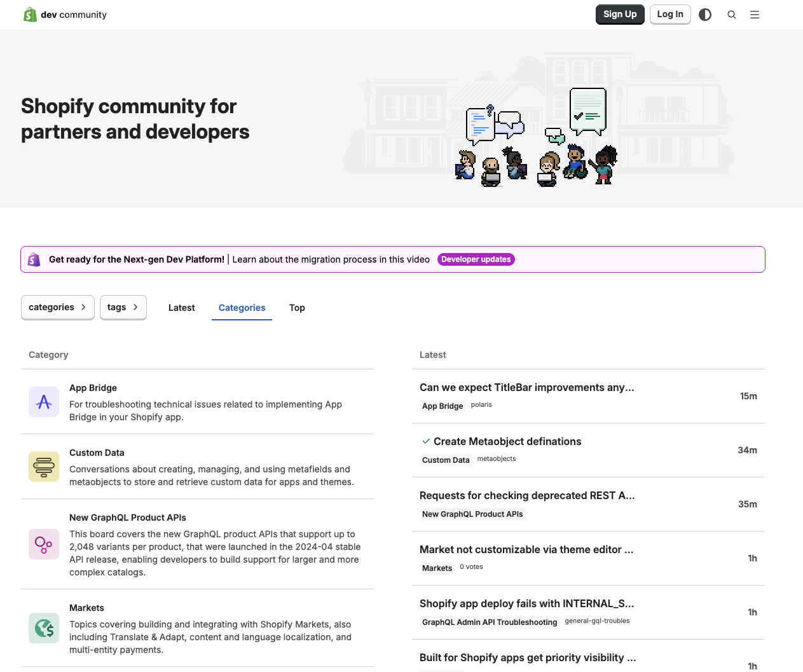Open topic 'Shopify app deploy fails with INTERNAL_S...'
Viewport: 803px width, 672px height.
pos(527,603)
